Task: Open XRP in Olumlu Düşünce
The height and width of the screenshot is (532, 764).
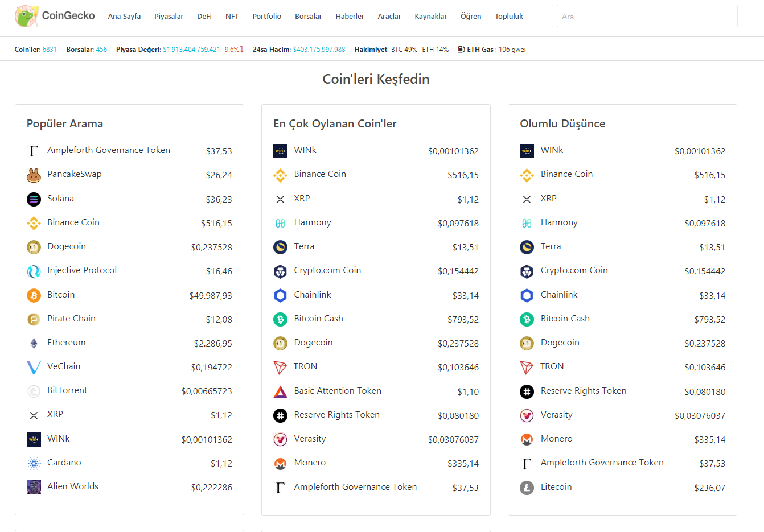Action: [x=548, y=199]
